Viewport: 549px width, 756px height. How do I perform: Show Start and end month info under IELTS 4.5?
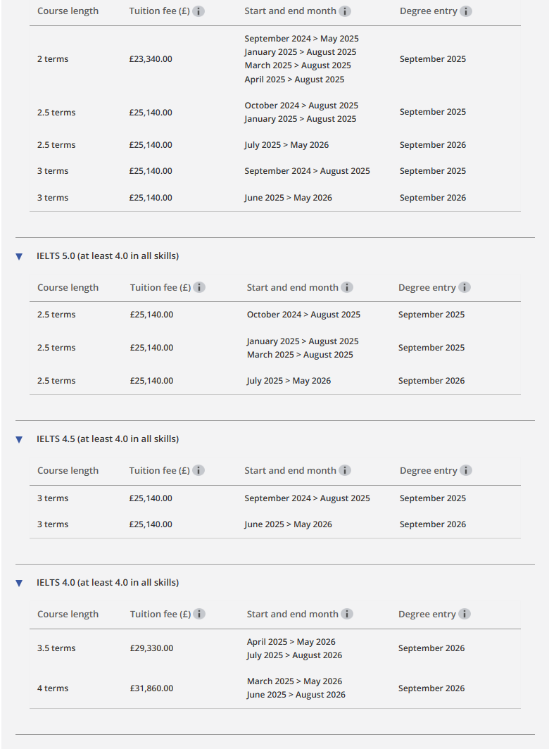(345, 470)
